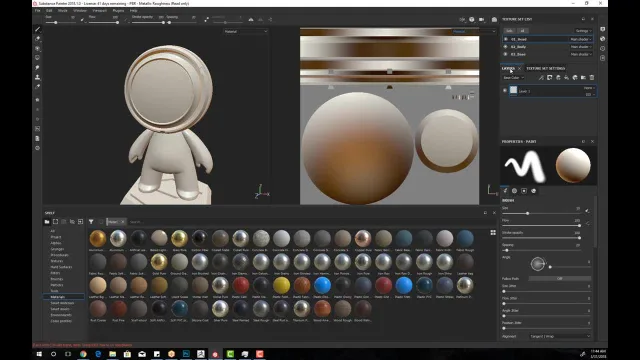Viewport: 640px width, 360px height.
Task: Hide Layer 1 using its eye icon
Action: [x=505, y=91]
